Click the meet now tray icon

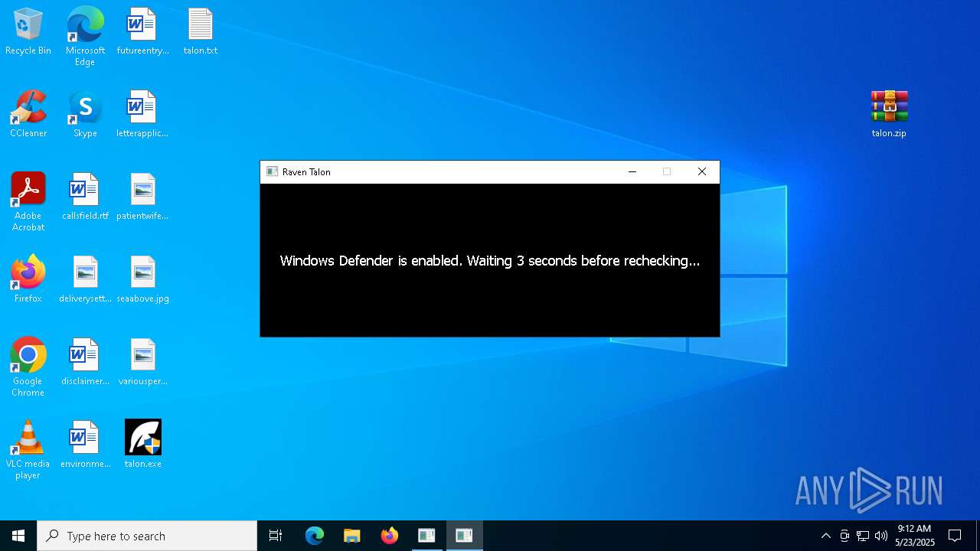pyautogui.click(x=844, y=536)
